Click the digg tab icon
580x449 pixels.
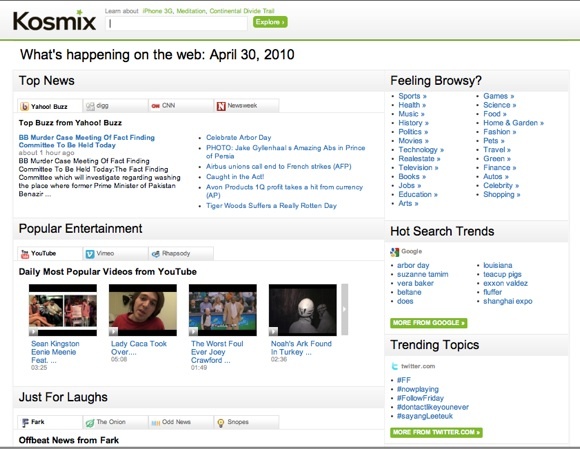point(90,107)
